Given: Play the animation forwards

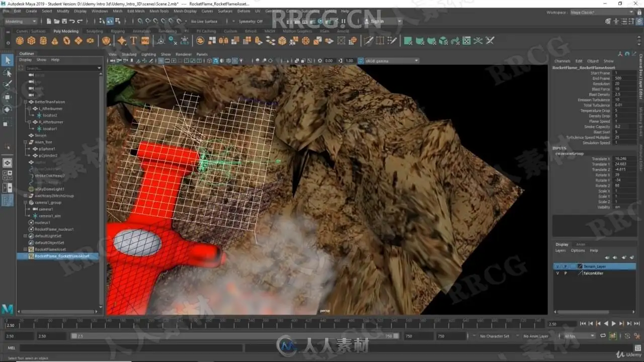Looking at the screenshot, I should (613, 324).
